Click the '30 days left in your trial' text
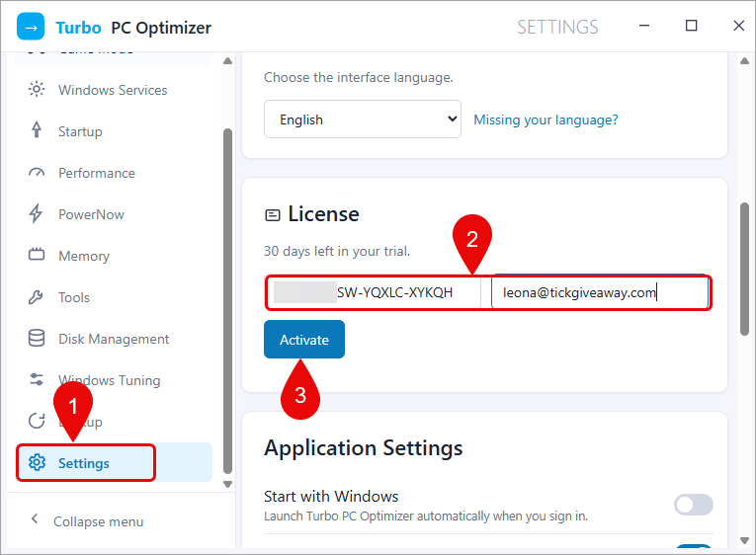Image resolution: width=756 pixels, height=555 pixels. (x=337, y=252)
